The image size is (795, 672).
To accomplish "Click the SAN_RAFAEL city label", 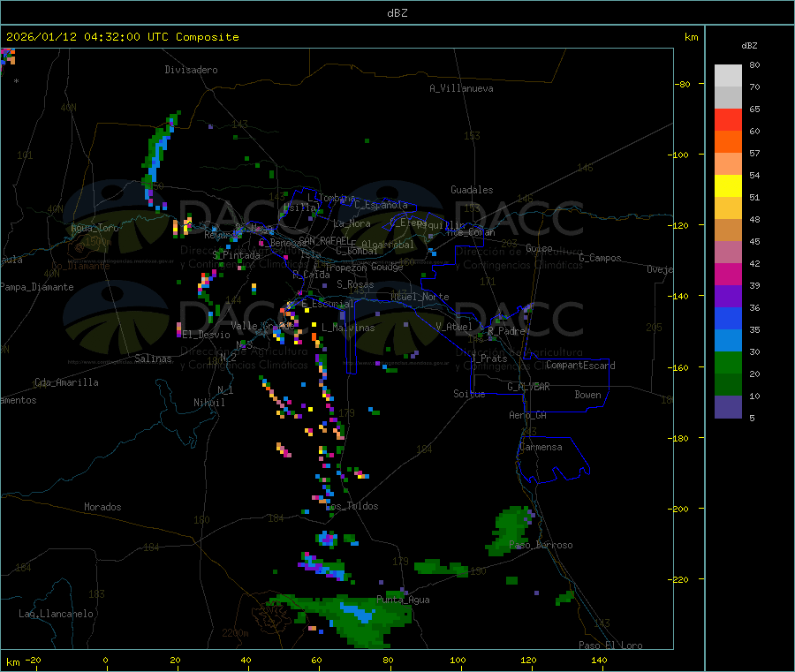I will 324,240.
